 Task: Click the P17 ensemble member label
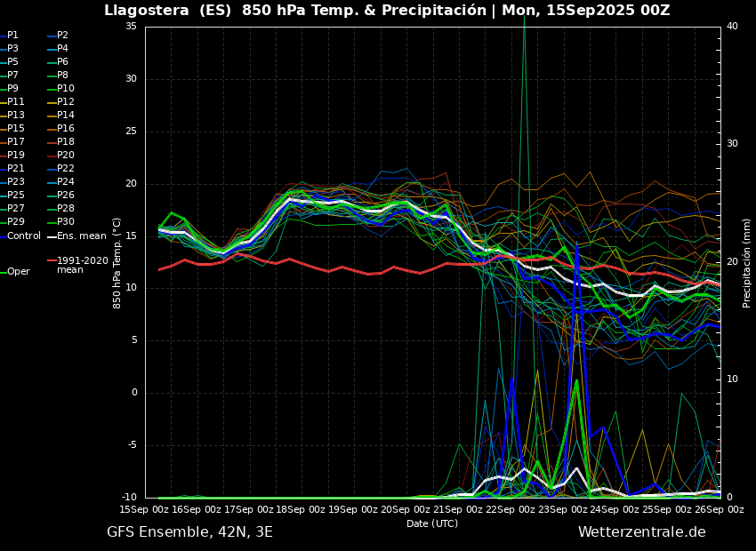(x=16, y=141)
